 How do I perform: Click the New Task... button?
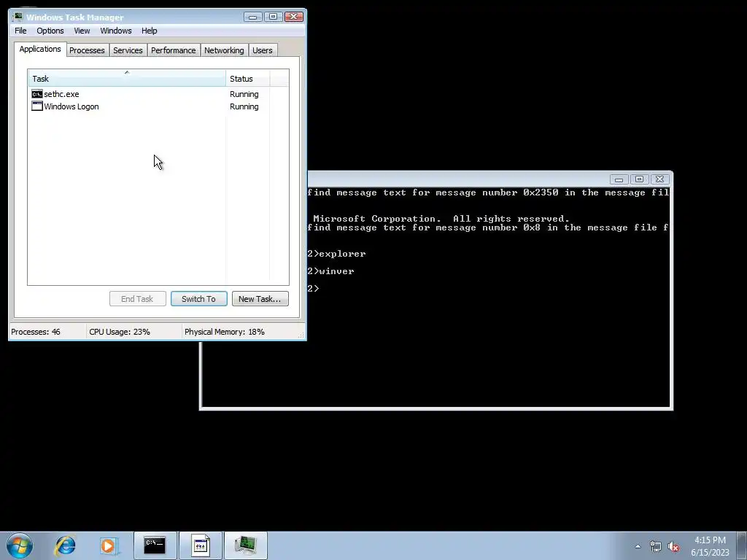[x=260, y=298]
